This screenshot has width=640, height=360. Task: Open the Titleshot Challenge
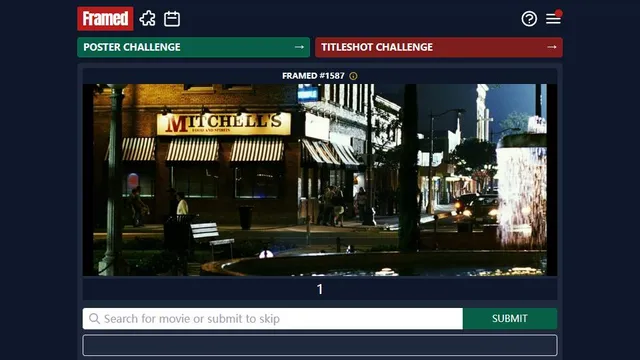pos(439,47)
